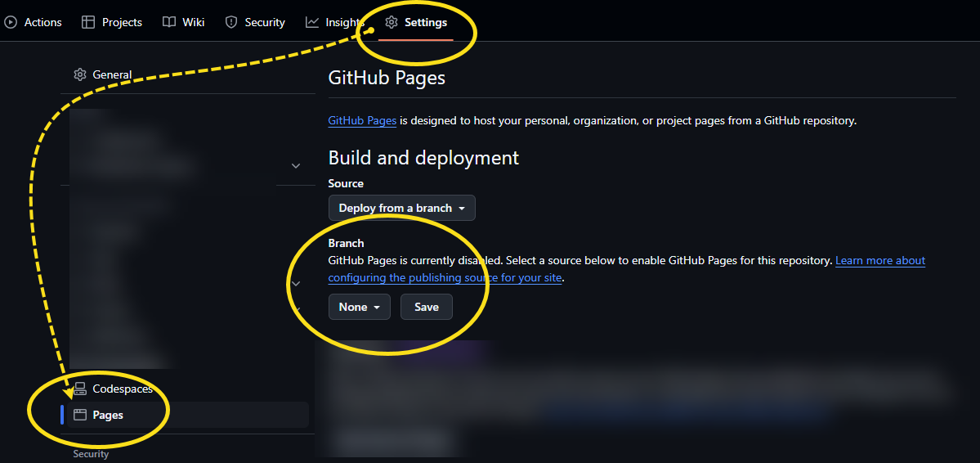Image resolution: width=980 pixels, height=463 pixels.
Task: Switch to the Projects tab label
Action: (122, 22)
